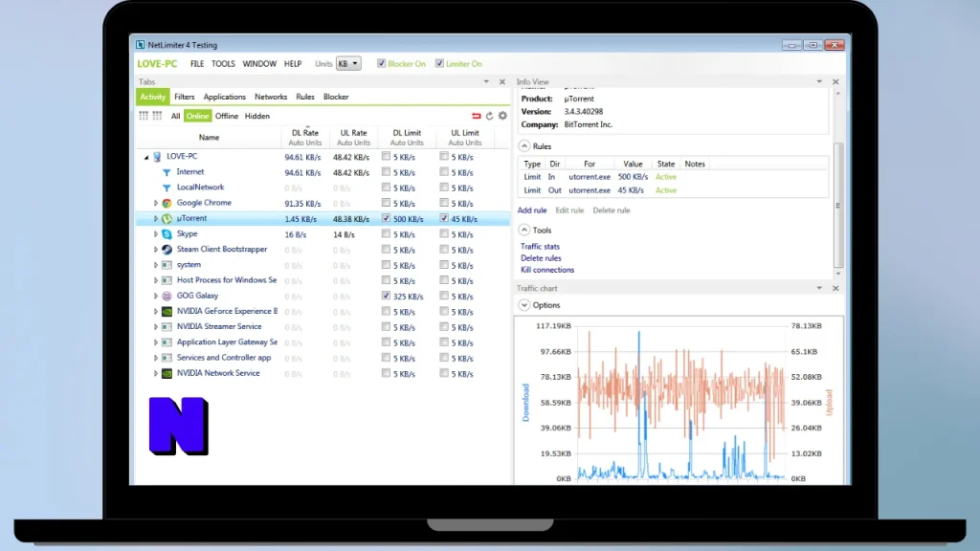Select the utorrent.exe In limit rule row
This screenshot has width=980, height=551.
click(673, 177)
